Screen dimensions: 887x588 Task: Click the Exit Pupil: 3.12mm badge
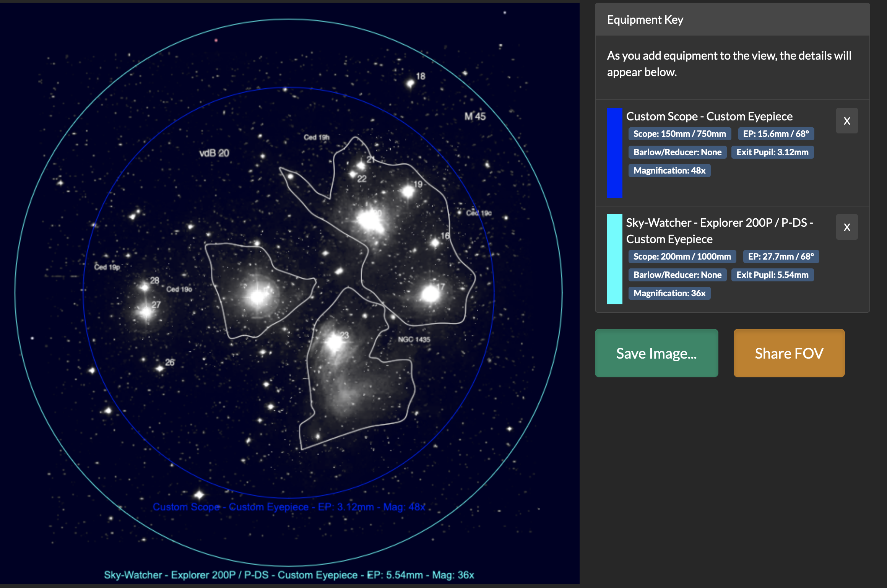[x=772, y=152]
